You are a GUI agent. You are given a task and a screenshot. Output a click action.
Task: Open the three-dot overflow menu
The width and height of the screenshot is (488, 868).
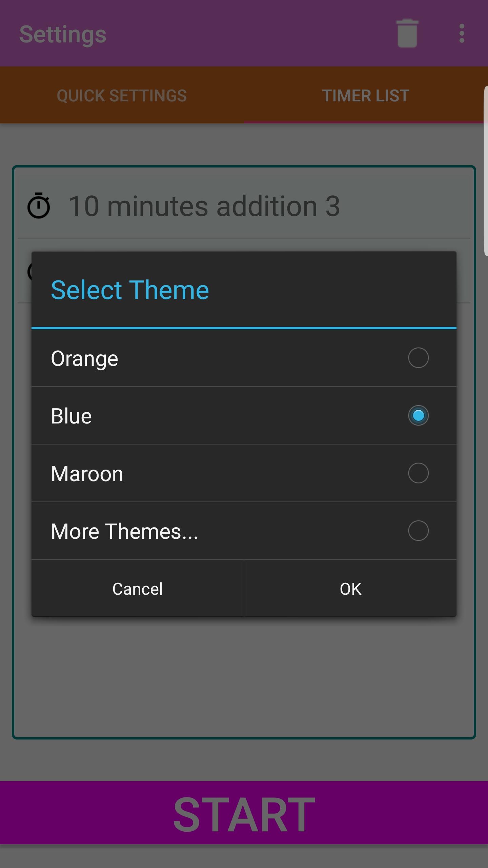pos(462,33)
